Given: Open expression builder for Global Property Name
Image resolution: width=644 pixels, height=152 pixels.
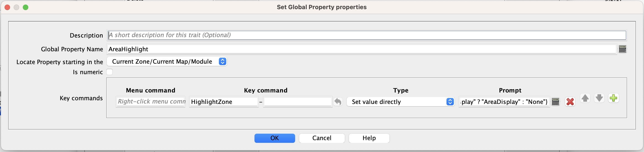Looking at the screenshot, I should pyautogui.click(x=623, y=49).
